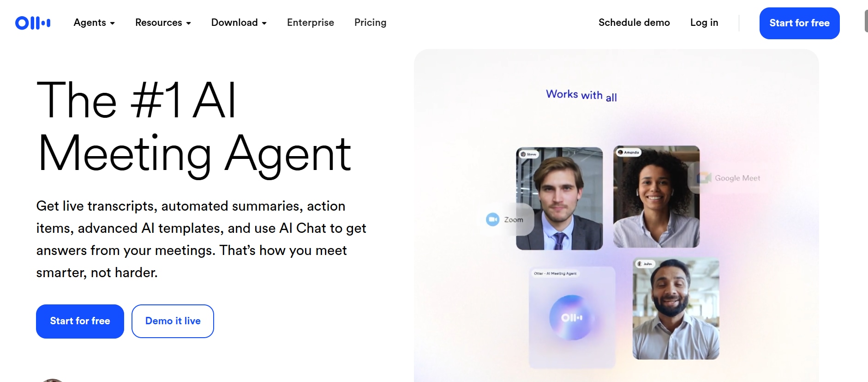Click the Steve name tag label
The image size is (868, 382).
pyautogui.click(x=529, y=154)
